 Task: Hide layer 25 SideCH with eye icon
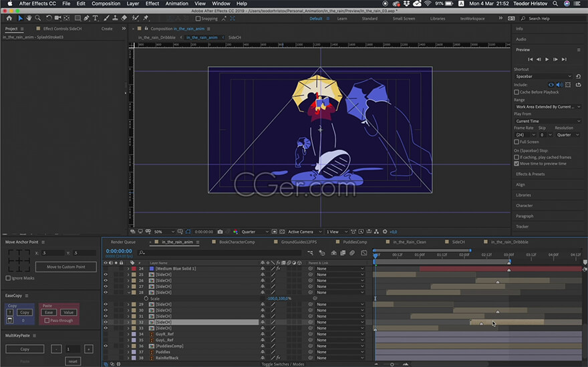click(106, 275)
